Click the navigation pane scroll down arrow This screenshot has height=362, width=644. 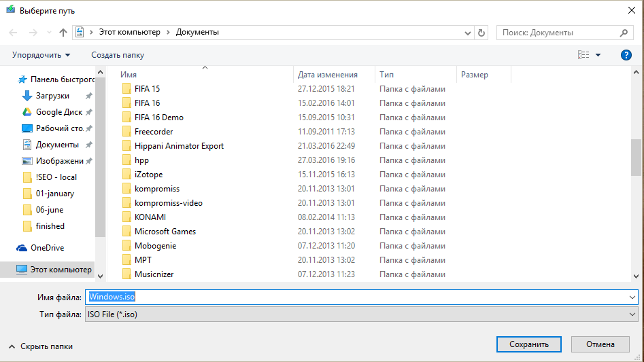(100, 276)
